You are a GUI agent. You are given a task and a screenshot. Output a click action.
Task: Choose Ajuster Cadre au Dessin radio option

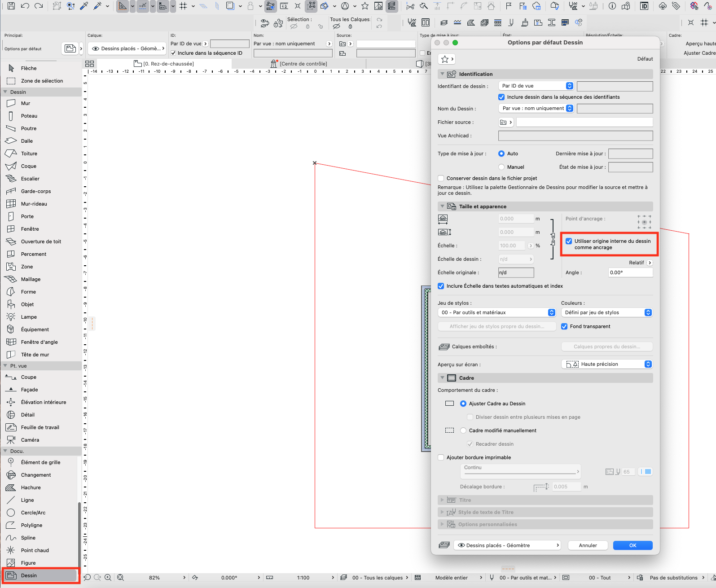click(x=463, y=404)
